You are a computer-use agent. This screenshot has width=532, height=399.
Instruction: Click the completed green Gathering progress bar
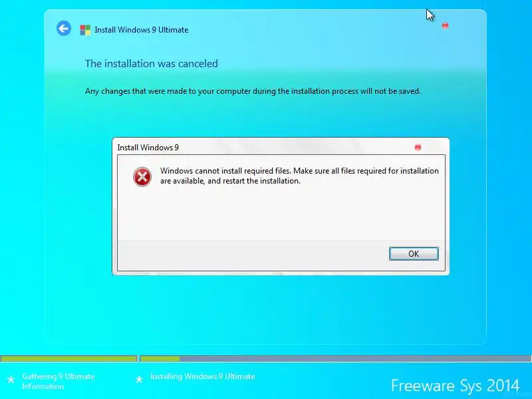(x=69, y=358)
